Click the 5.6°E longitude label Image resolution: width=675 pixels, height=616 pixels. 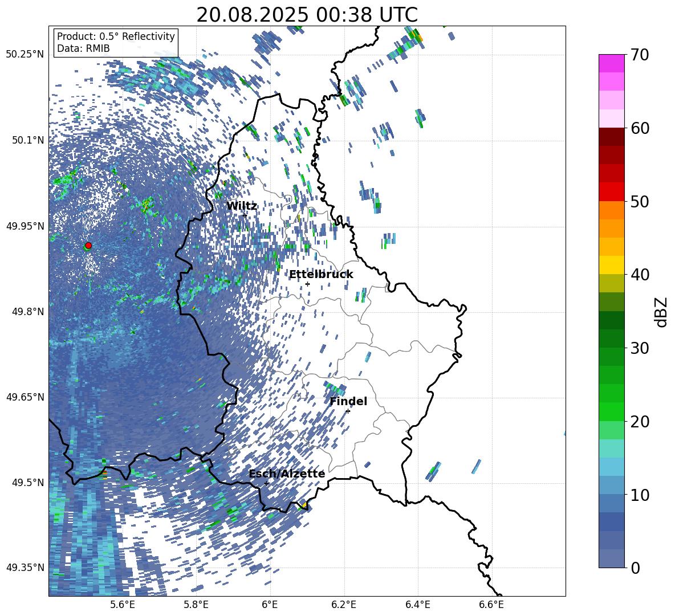[123, 605]
